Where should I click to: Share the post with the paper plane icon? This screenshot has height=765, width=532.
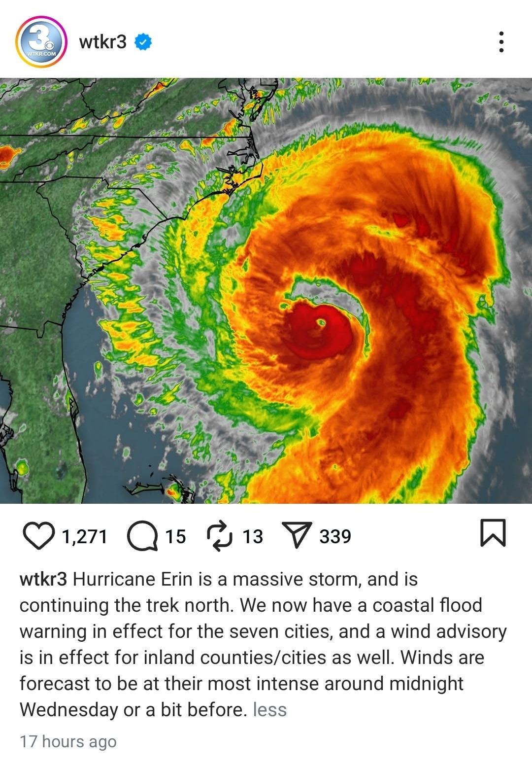(x=297, y=535)
